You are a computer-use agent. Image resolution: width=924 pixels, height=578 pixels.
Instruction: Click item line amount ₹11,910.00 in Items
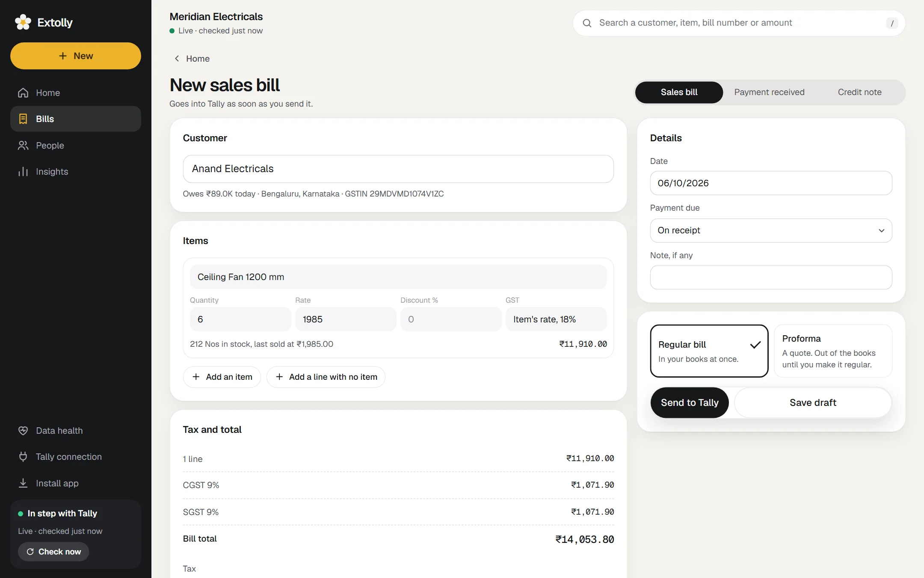click(x=583, y=344)
